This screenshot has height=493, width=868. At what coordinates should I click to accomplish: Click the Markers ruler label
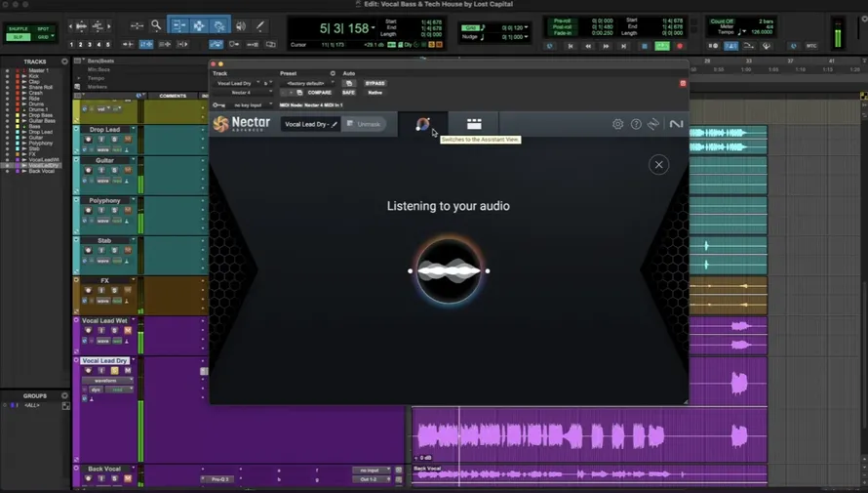97,87
